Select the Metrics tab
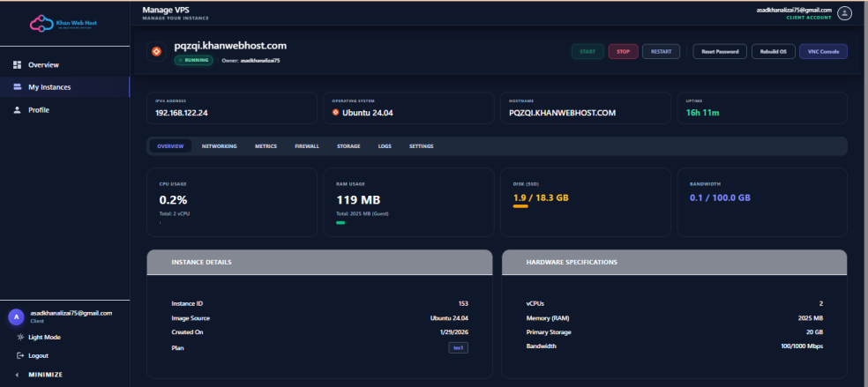 266,145
